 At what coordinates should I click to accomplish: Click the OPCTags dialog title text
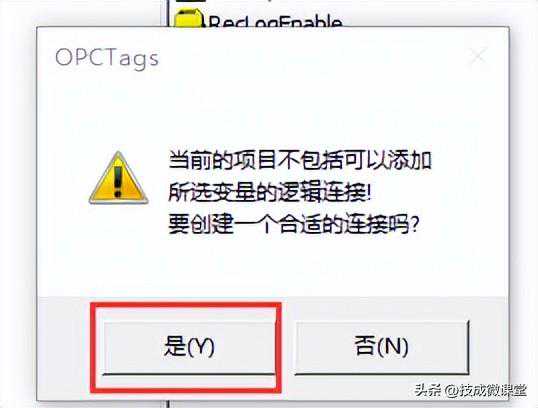[107, 58]
